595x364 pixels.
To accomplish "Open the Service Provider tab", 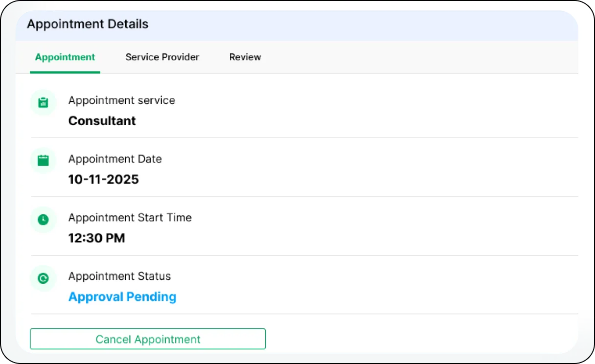I will [162, 57].
